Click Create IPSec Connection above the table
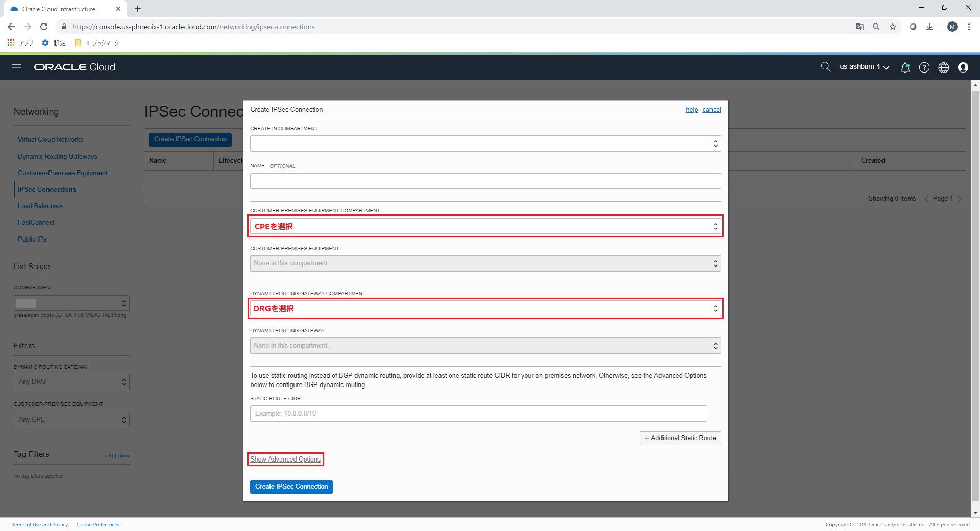Viewport: 980px width, 531px height. coord(190,139)
